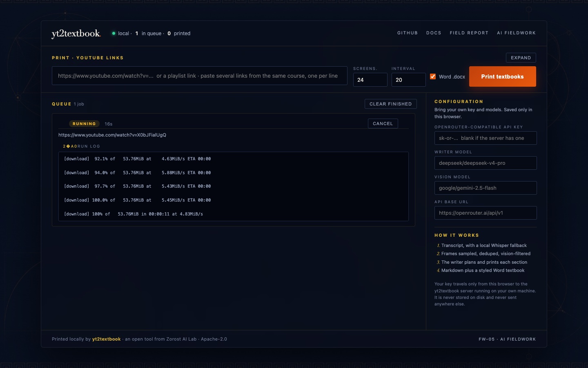Cancel the running job
Screen dimensions: 588x368
click(x=383, y=123)
